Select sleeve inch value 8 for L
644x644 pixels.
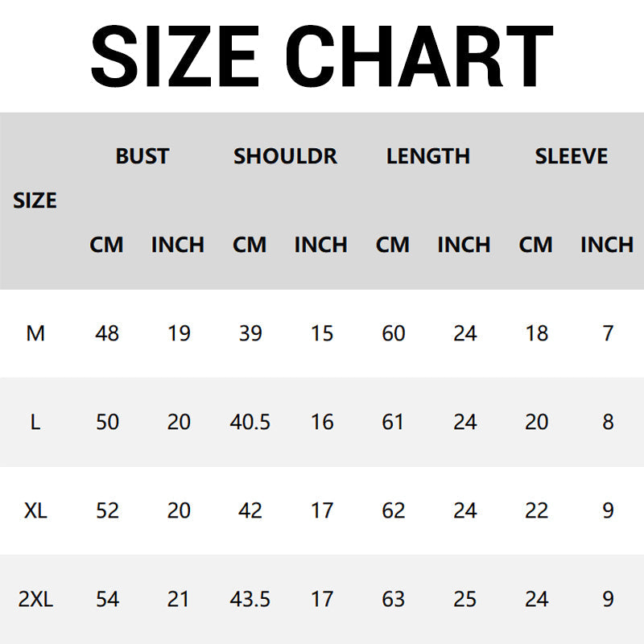tap(608, 422)
